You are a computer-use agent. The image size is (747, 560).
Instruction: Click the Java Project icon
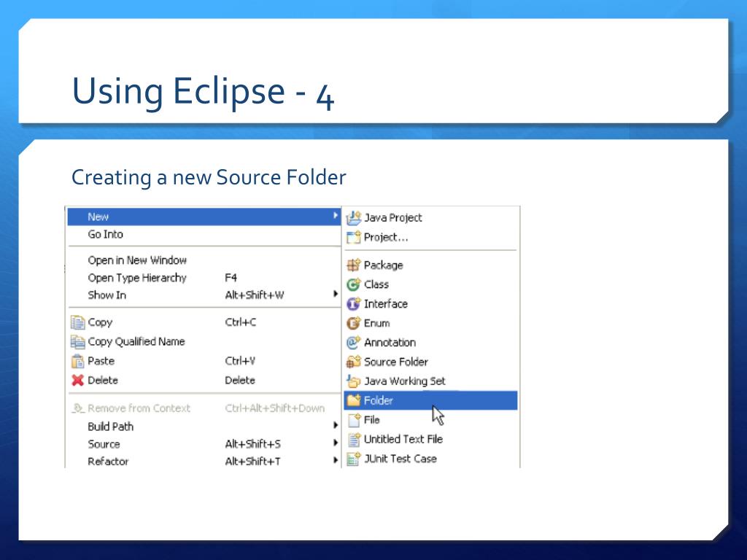[354, 217]
